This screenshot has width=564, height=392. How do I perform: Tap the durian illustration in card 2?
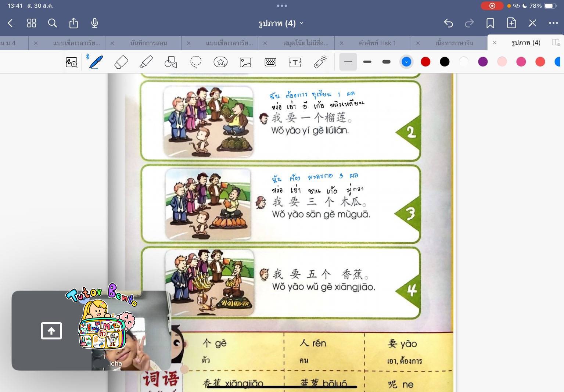click(x=208, y=122)
